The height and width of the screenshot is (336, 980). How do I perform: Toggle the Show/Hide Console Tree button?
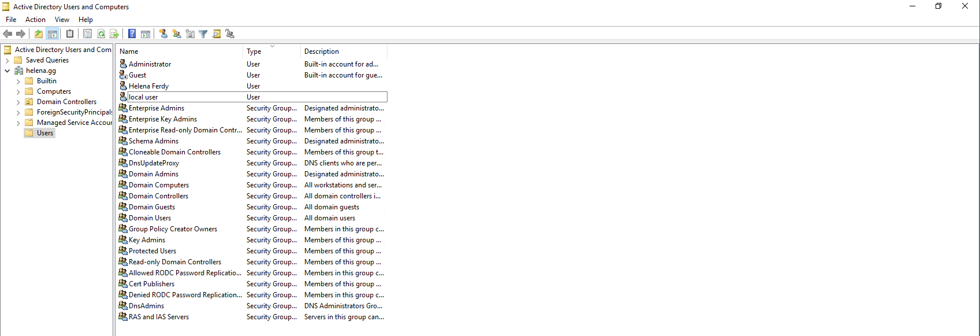(x=52, y=34)
